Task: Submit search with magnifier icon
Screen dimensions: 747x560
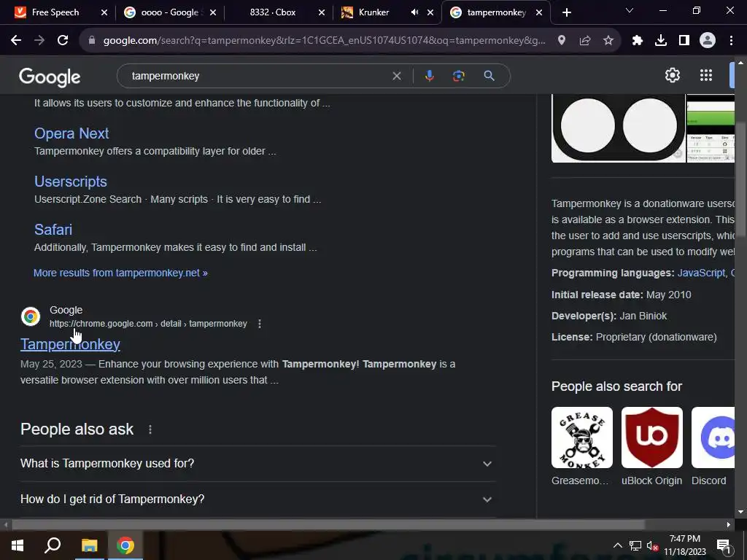Action: coord(489,76)
